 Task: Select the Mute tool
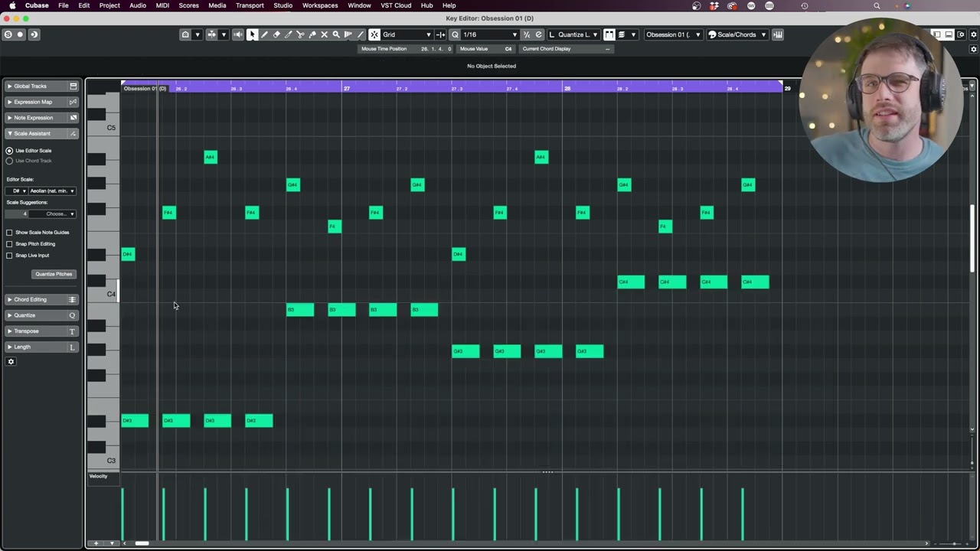tap(324, 34)
